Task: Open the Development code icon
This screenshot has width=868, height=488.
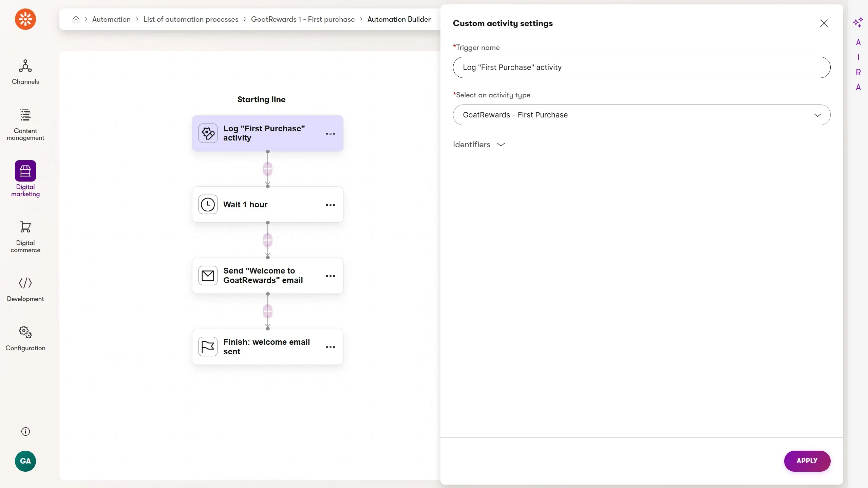Action: pos(25,283)
